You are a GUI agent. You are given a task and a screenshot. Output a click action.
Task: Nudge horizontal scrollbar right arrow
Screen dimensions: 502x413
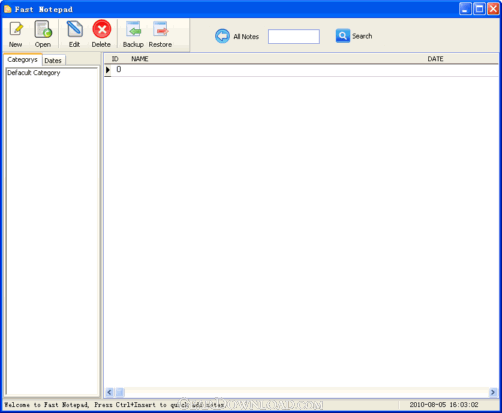pyautogui.click(x=493, y=392)
